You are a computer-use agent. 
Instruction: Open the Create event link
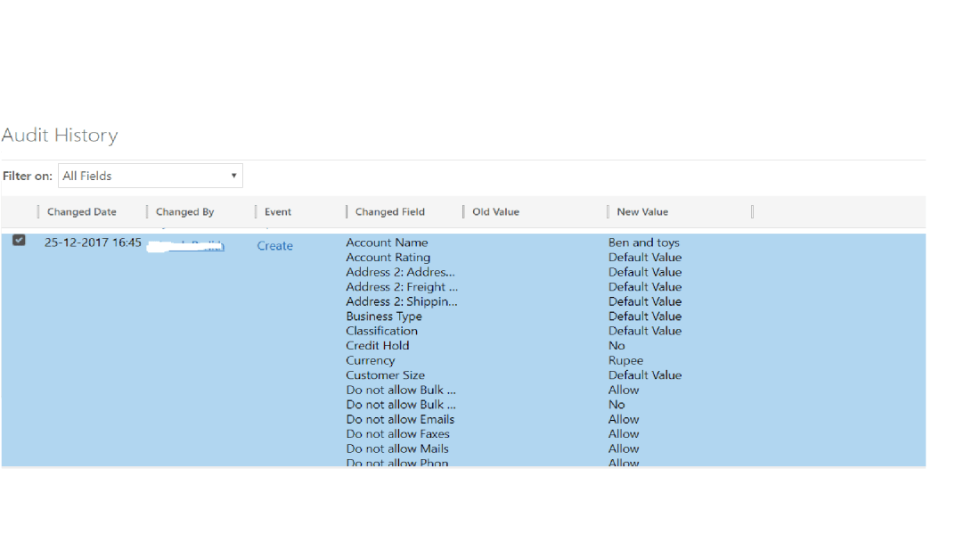point(274,246)
